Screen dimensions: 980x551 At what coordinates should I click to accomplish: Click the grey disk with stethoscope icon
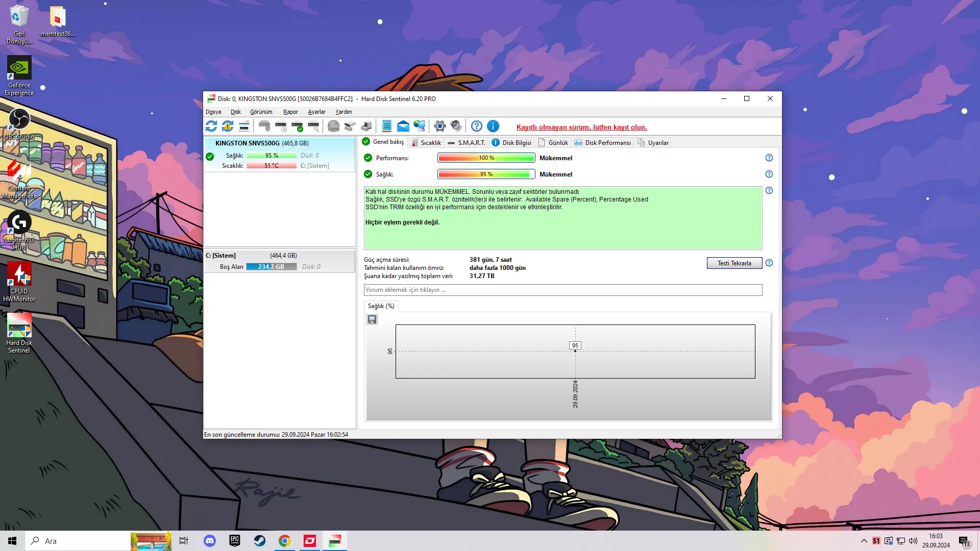264,126
